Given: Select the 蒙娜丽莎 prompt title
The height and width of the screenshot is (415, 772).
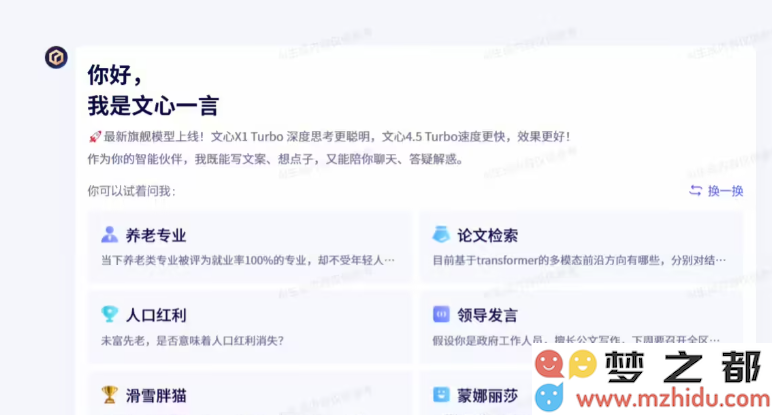Looking at the screenshot, I should [x=487, y=396].
